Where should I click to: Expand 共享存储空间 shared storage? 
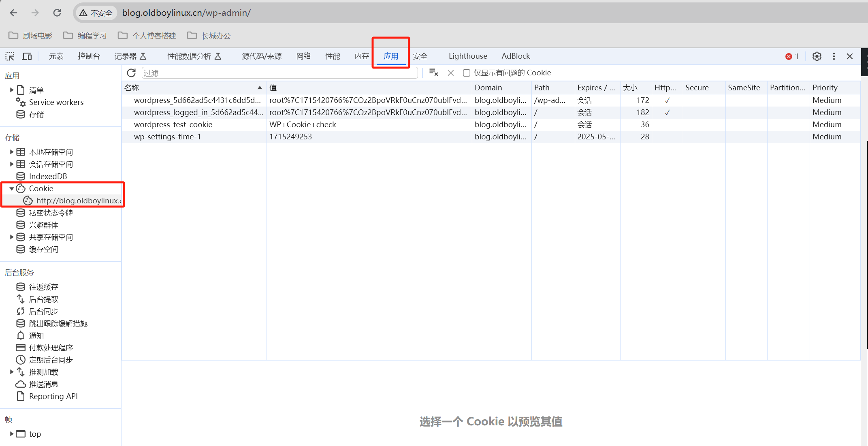12,237
